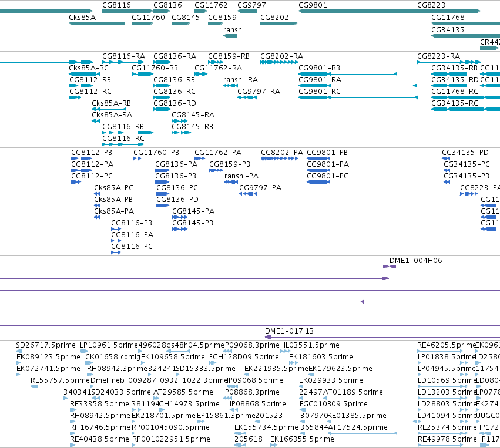The width and height of the screenshot is (500, 448).
Task: Click the ranshi gene label
Action: (x=233, y=30)
